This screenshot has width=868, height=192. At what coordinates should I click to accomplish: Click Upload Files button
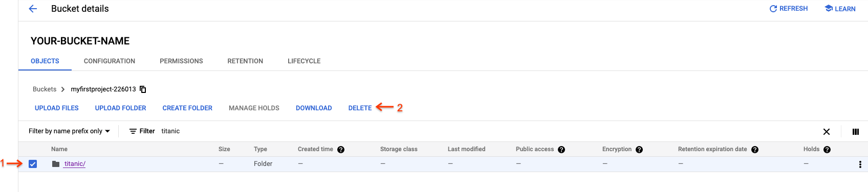pos(57,108)
